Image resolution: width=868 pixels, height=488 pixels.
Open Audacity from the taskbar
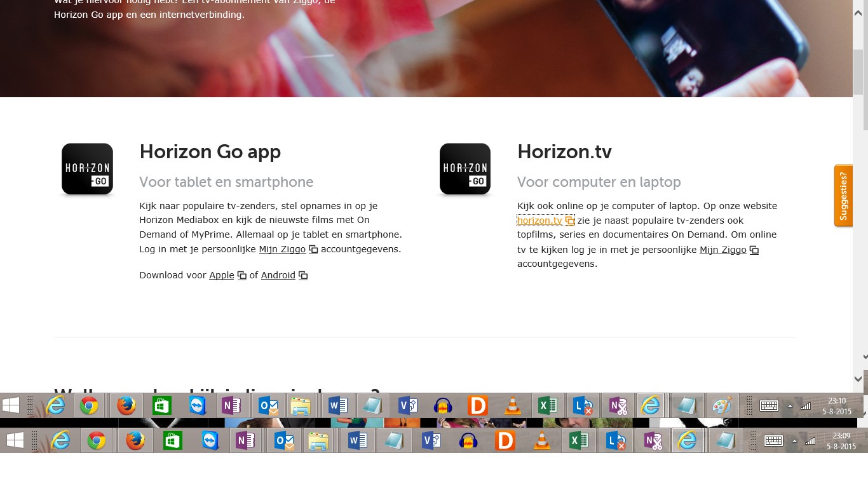point(443,405)
